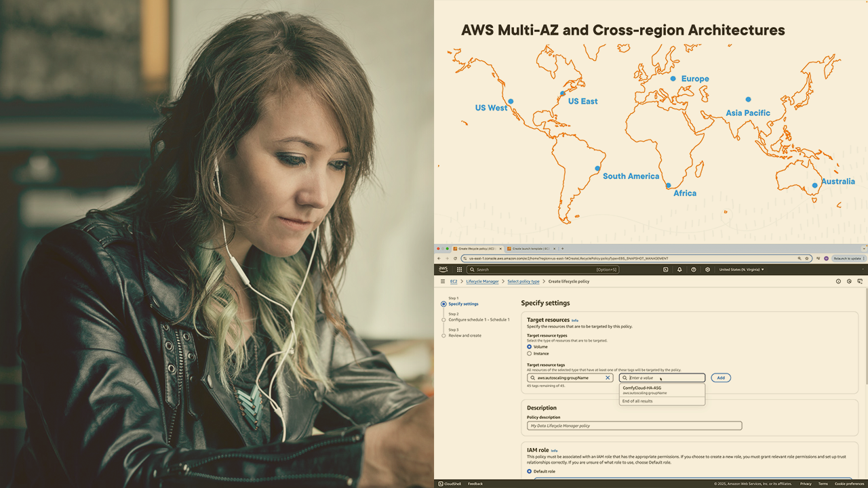The height and width of the screenshot is (488, 868).
Task: Click the Add tag button
Action: [x=720, y=378]
